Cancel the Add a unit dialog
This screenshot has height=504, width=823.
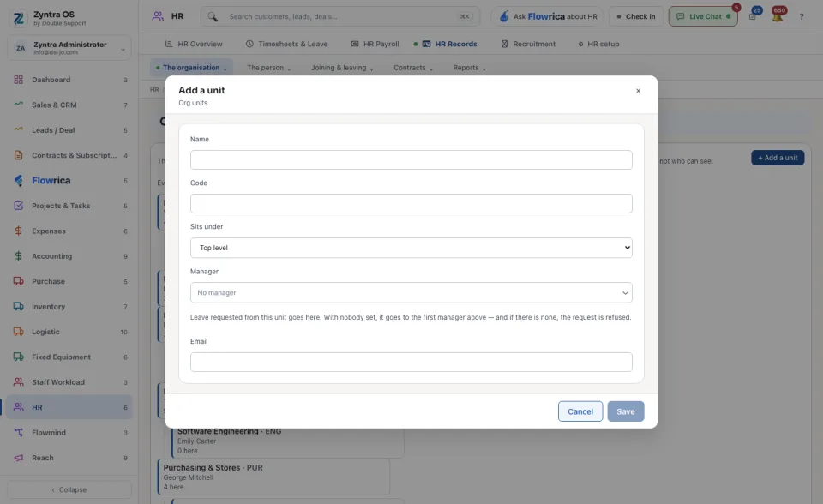pyautogui.click(x=580, y=411)
